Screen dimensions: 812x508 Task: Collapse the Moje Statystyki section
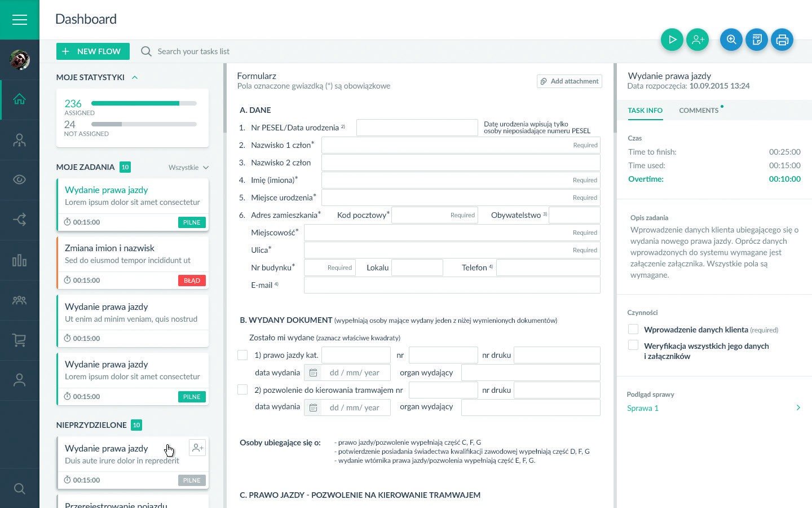[135, 78]
